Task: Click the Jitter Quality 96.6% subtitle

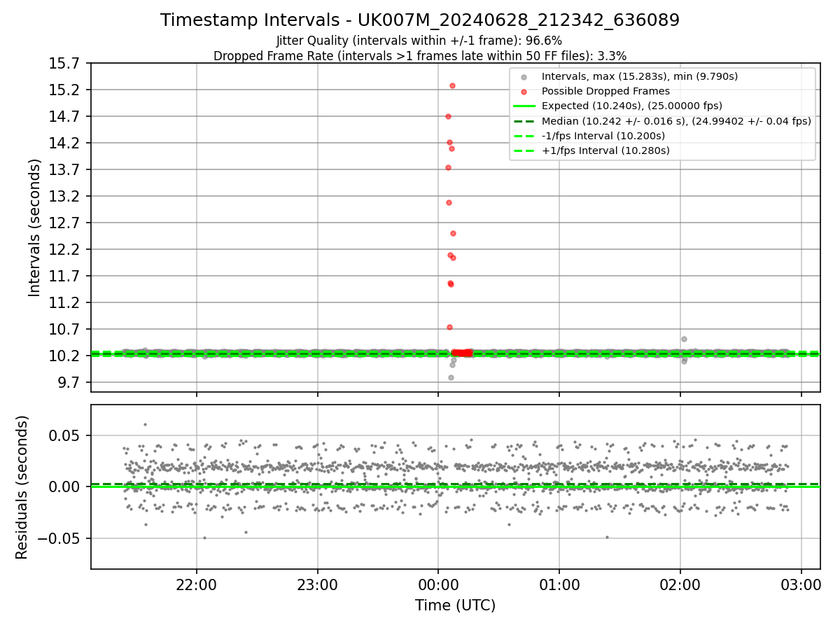Action: 419,41
